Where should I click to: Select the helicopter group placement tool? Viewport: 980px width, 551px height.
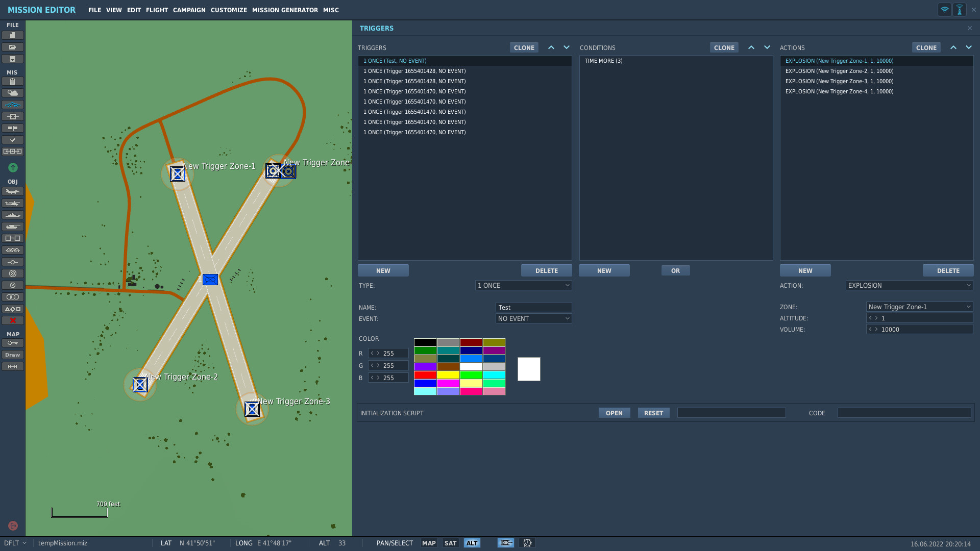tap(13, 203)
